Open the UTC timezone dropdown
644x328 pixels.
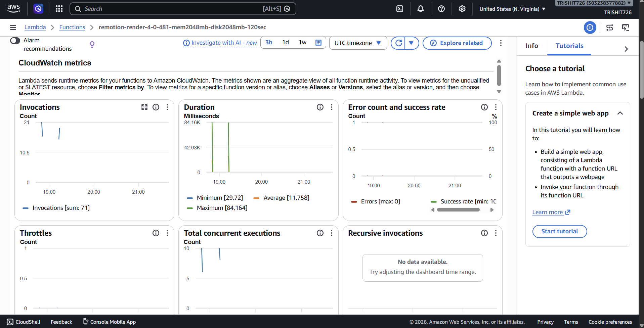pyautogui.click(x=358, y=43)
